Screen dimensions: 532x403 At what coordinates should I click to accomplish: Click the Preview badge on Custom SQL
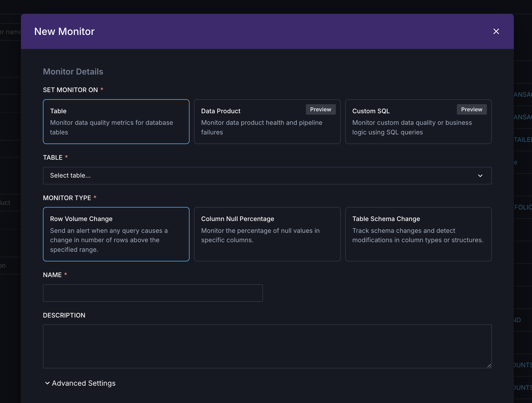point(471,109)
